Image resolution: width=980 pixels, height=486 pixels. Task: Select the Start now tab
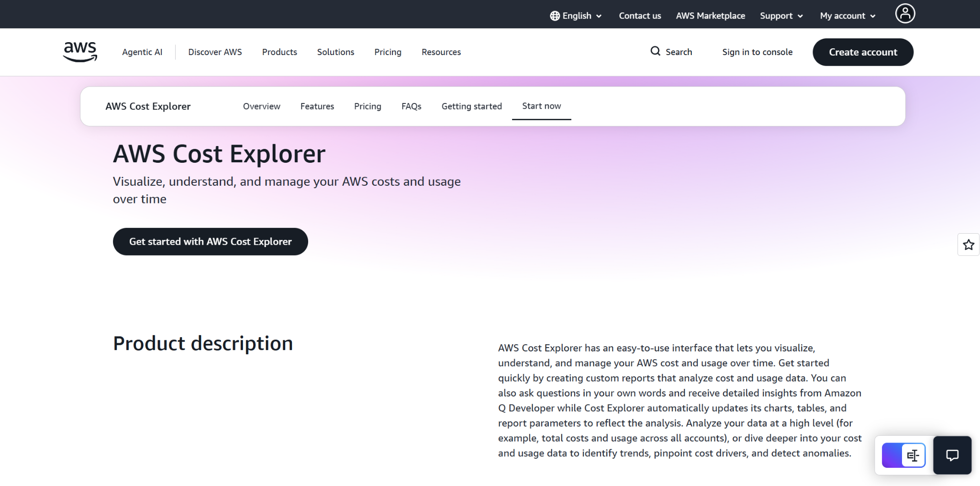pyautogui.click(x=541, y=106)
